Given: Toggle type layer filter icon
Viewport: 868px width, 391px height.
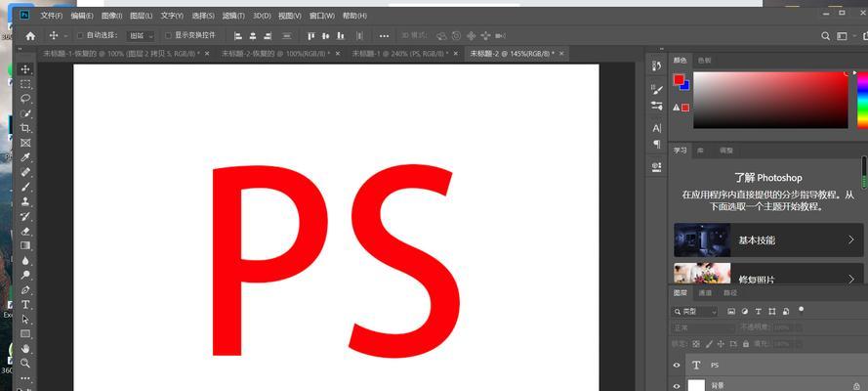Looking at the screenshot, I should pos(759,312).
